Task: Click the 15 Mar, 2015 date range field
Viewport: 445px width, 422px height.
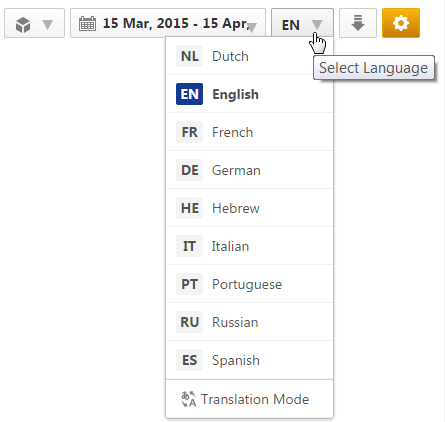Action: 168,23
